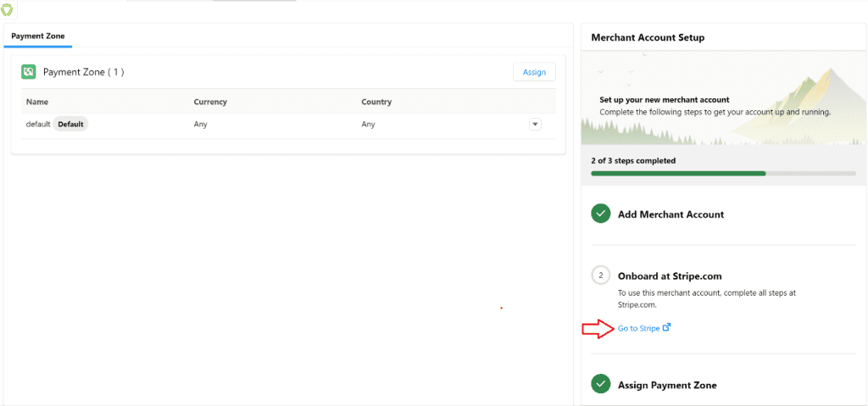Click the Assign Payment Zone step title

tap(667, 385)
